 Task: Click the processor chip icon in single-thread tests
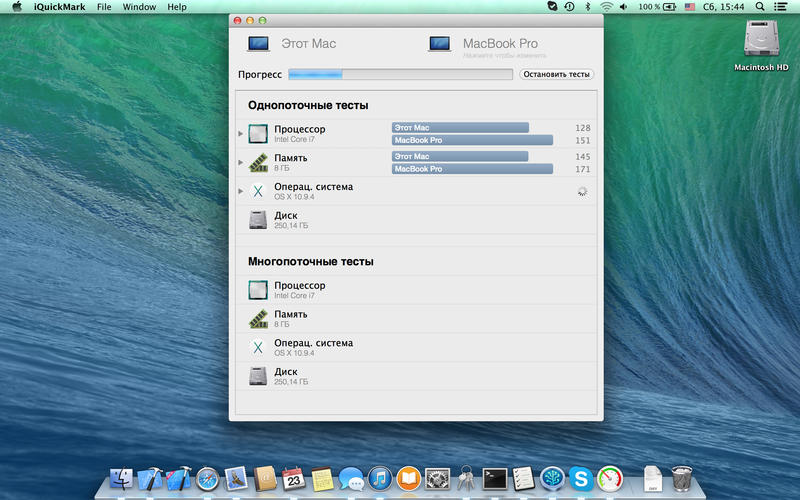tap(258, 134)
